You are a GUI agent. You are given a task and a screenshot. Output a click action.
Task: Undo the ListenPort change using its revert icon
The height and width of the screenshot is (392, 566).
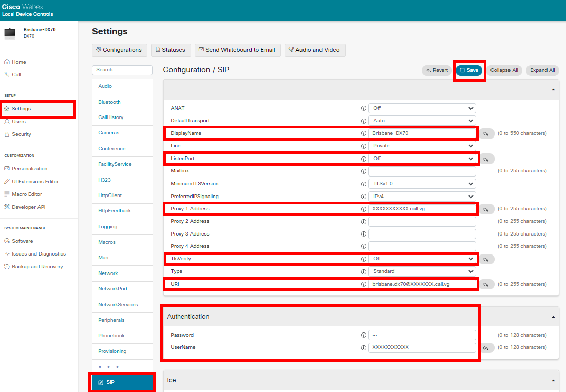click(x=486, y=159)
